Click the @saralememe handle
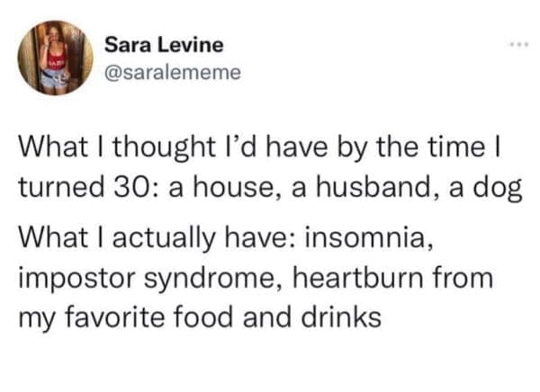 173,71
